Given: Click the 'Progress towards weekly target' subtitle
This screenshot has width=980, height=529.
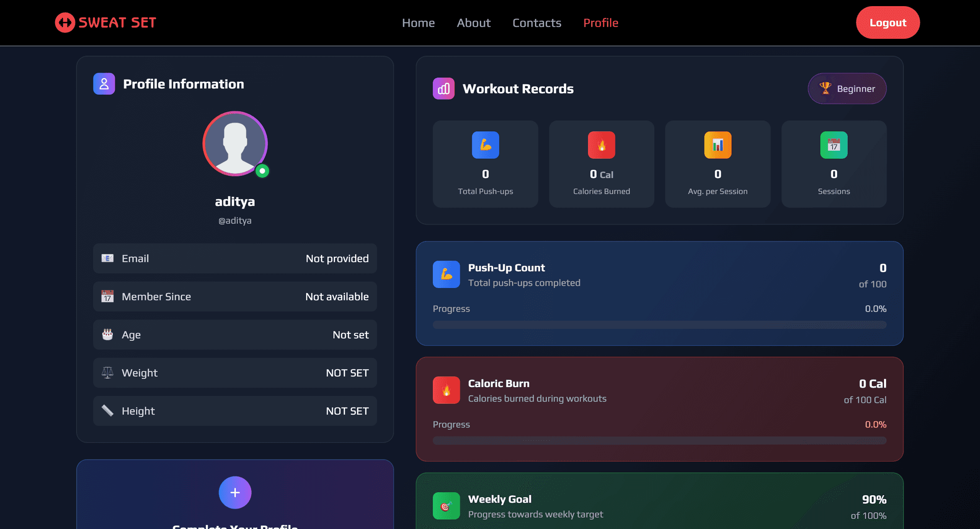Looking at the screenshot, I should coord(535,515).
